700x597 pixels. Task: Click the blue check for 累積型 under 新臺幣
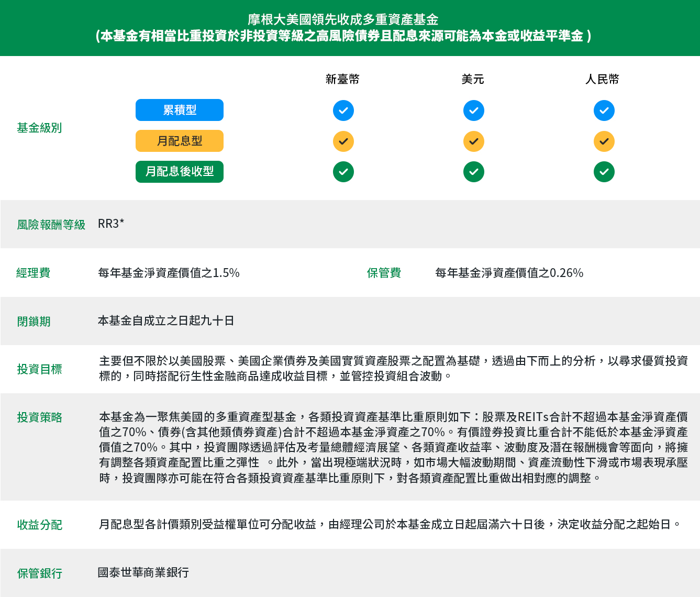343,110
